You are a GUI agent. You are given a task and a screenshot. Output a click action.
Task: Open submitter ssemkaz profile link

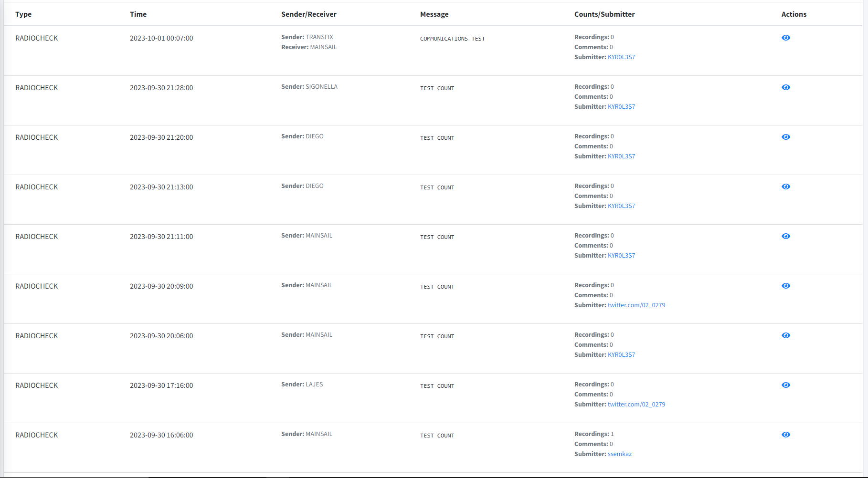click(x=620, y=454)
